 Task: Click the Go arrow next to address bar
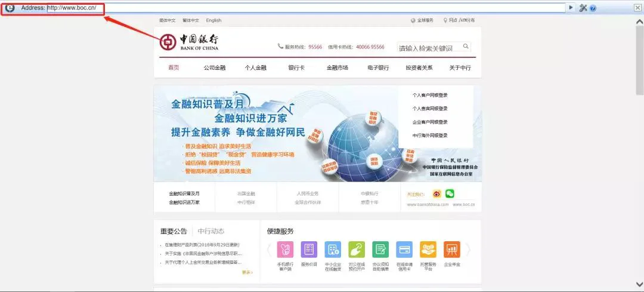coord(571,7)
